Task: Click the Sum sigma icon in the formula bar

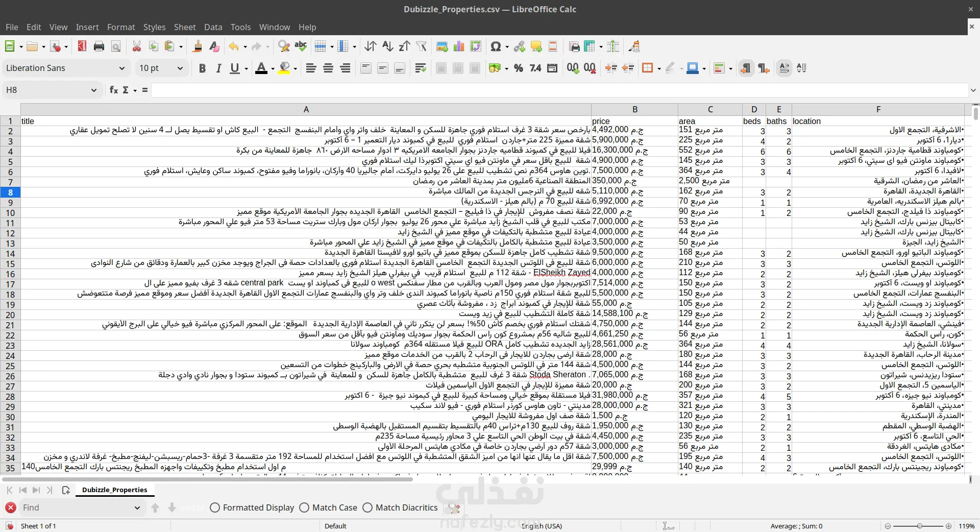Action: (x=126, y=90)
